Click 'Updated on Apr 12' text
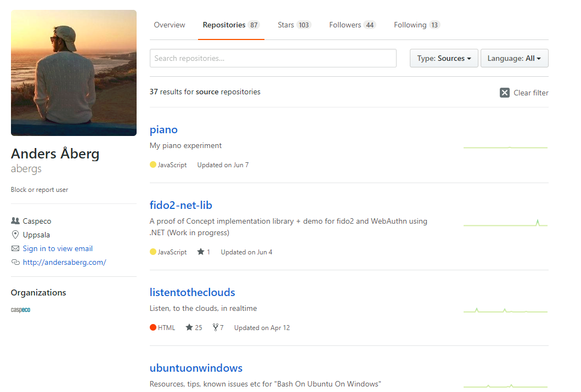This screenshot has height=392, width=581. click(262, 328)
